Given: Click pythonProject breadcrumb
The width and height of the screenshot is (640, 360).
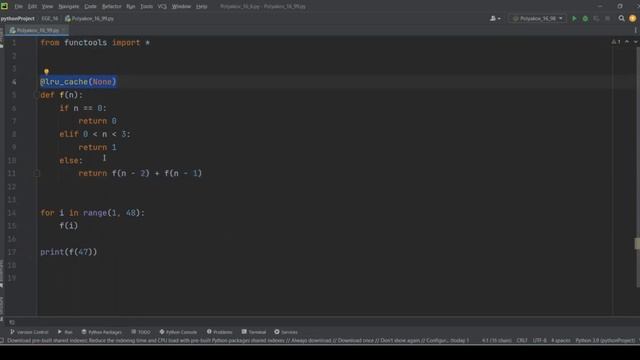Looking at the screenshot, I should point(18,19).
